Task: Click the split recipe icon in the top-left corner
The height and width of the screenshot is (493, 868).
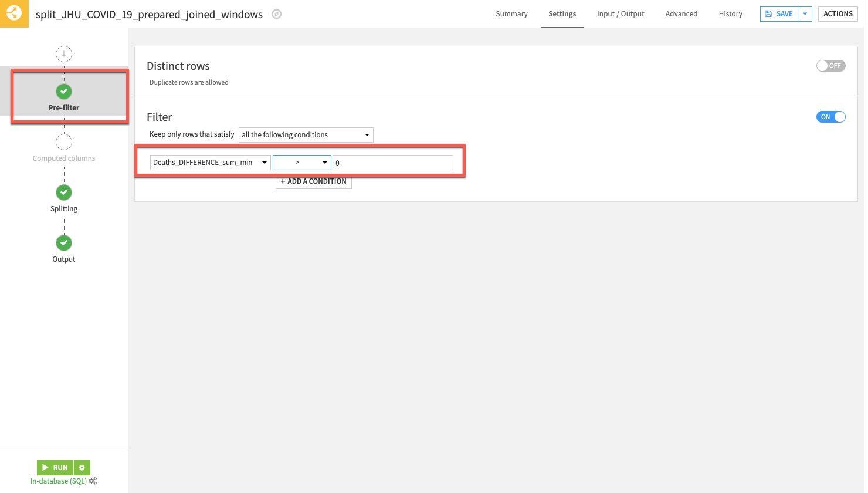Action: coord(14,13)
